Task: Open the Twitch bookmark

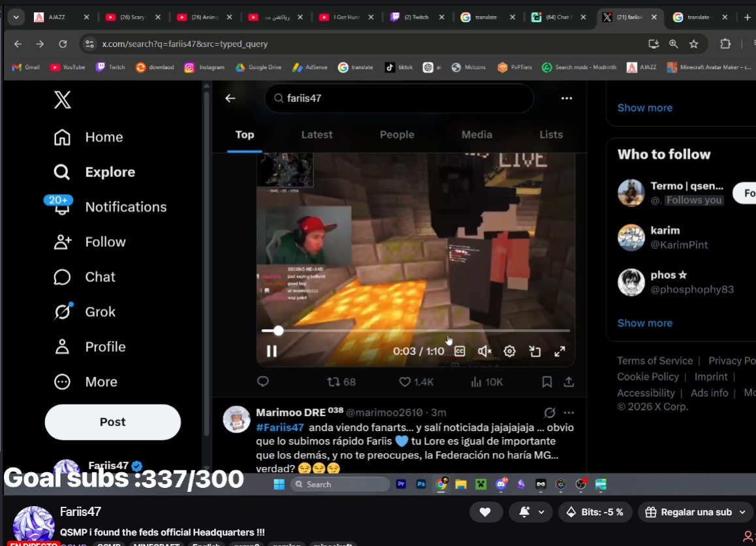Action: coord(110,67)
